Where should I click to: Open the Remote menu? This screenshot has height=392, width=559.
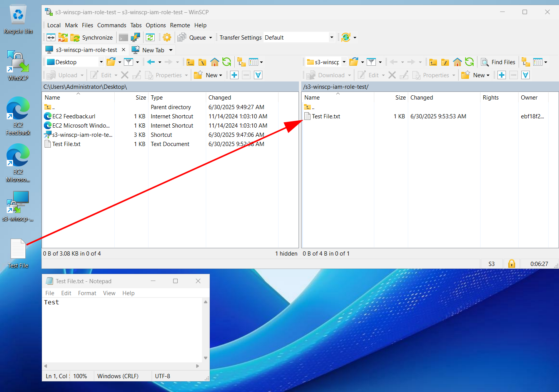coord(180,25)
